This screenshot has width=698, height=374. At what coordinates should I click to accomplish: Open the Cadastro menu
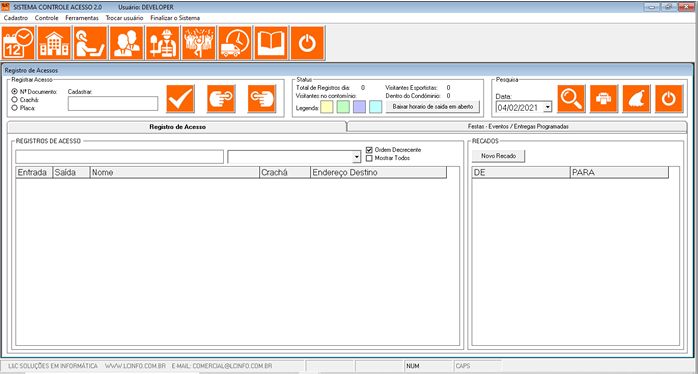point(16,18)
